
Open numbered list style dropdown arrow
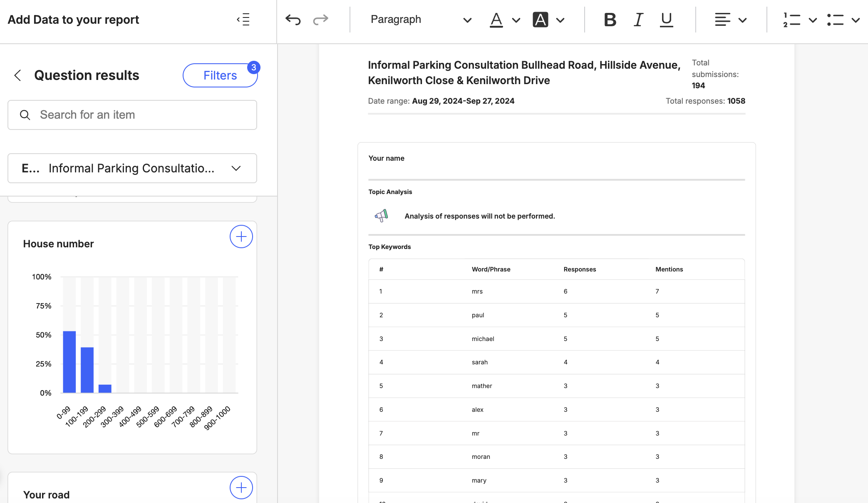812,20
